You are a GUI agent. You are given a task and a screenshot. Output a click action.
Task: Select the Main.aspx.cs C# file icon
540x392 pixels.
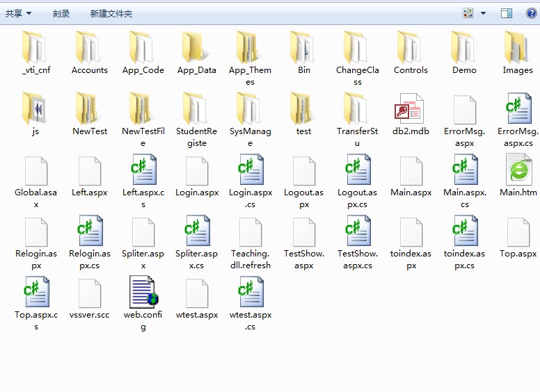click(x=465, y=170)
